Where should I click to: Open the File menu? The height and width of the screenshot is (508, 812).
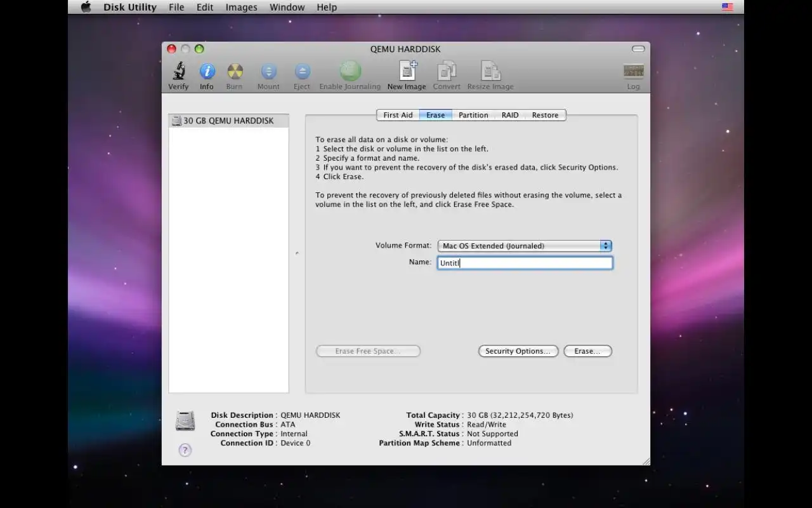pos(176,7)
